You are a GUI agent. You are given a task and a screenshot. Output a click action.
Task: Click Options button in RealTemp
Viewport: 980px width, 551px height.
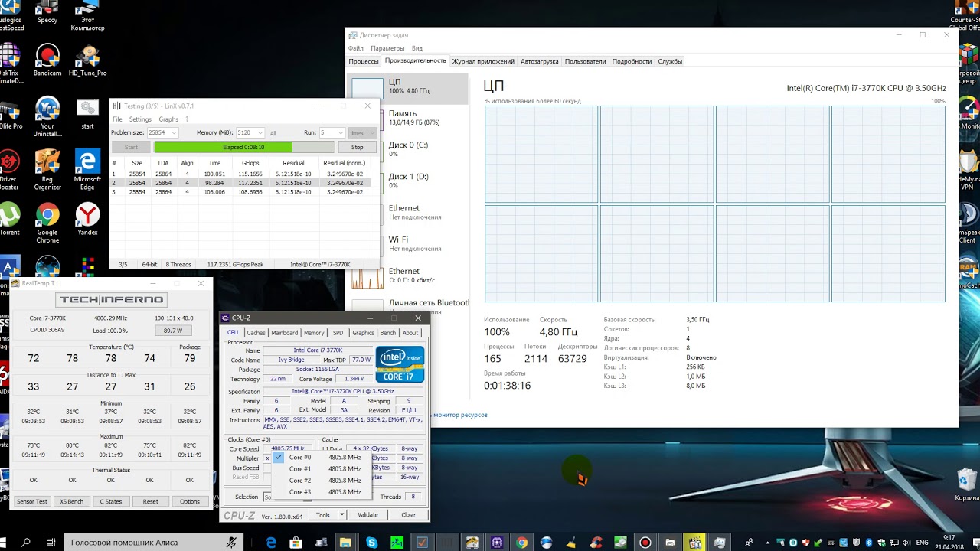190,501
